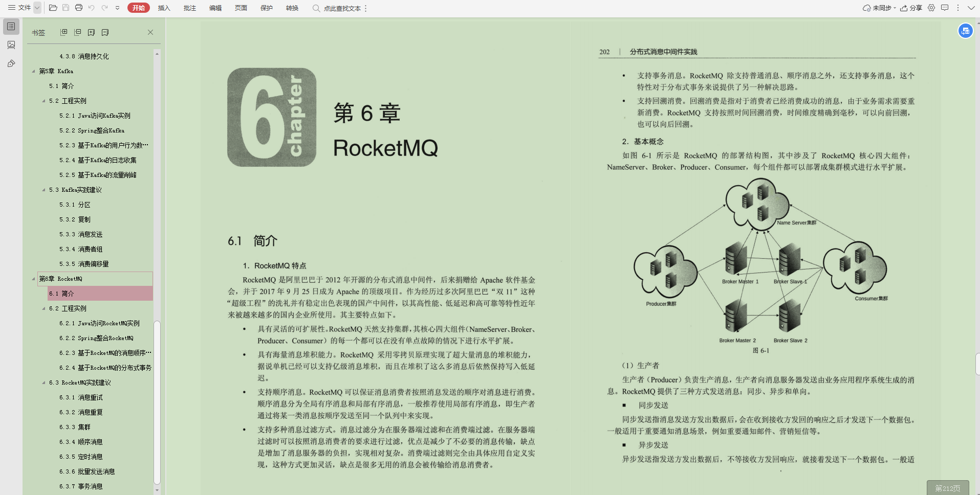Click the undo arrow icon
Screen dimensions: 980x495
click(91, 8)
